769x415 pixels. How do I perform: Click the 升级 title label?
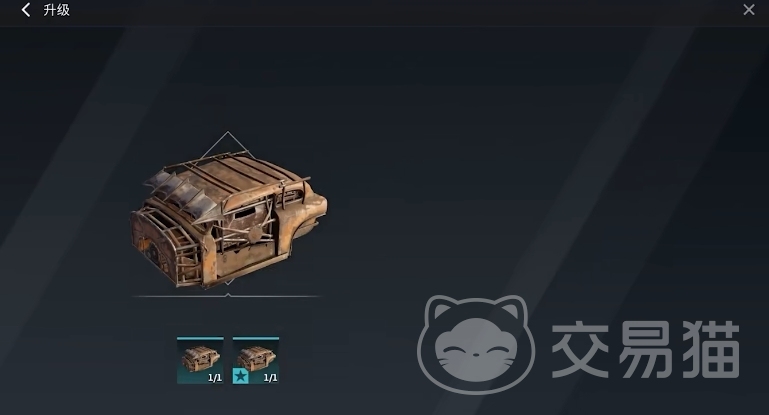pos(56,10)
